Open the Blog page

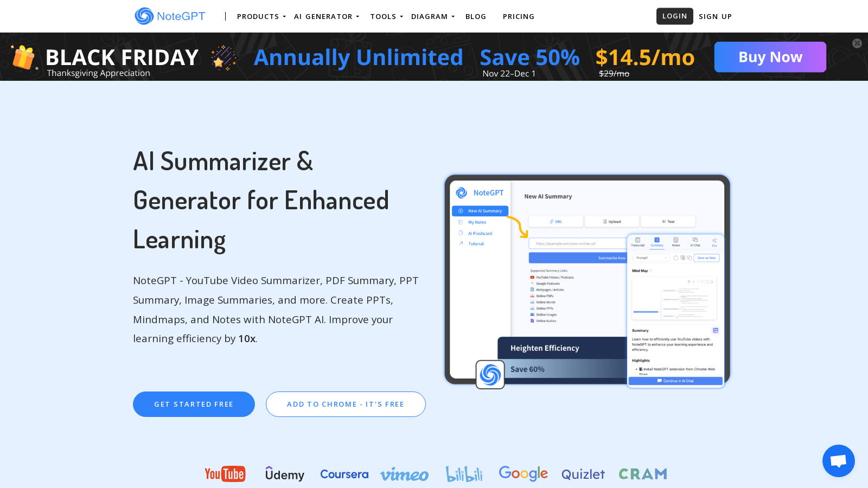tap(476, 17)
